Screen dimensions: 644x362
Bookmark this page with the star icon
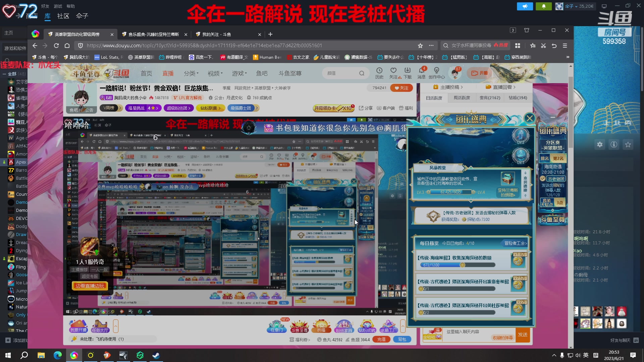tap(420, 46)
